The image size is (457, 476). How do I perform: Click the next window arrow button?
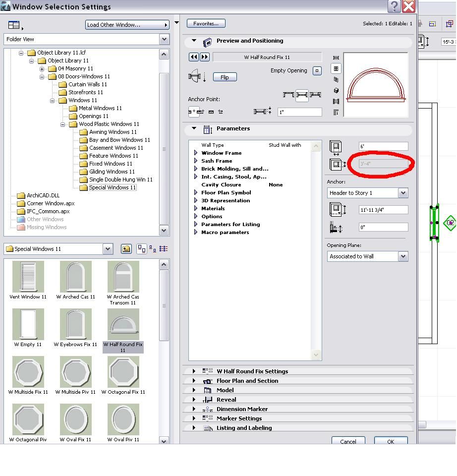tap(205, 57)
